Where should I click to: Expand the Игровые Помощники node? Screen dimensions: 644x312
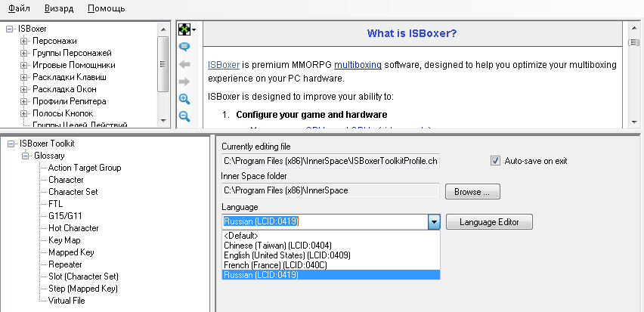tap(24, 65)
